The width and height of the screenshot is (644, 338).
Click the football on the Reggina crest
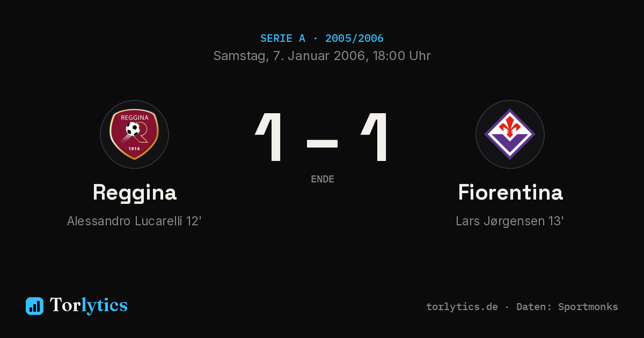point(132,129)
